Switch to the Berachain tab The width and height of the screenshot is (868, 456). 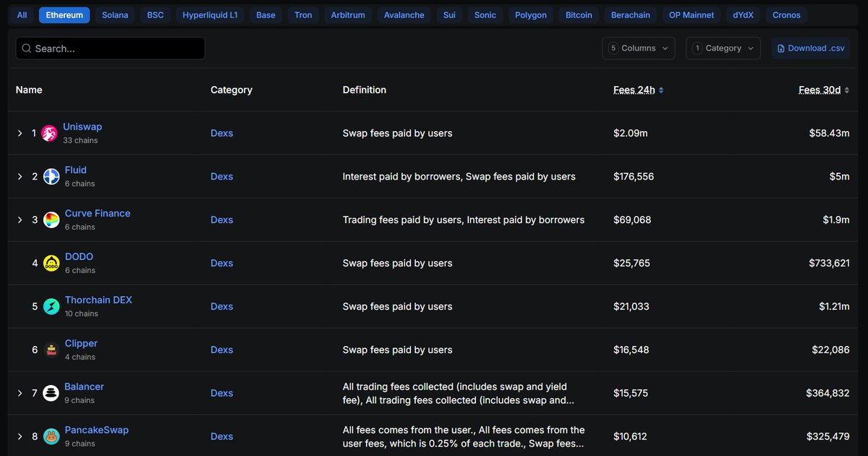[x=630, y=15]
